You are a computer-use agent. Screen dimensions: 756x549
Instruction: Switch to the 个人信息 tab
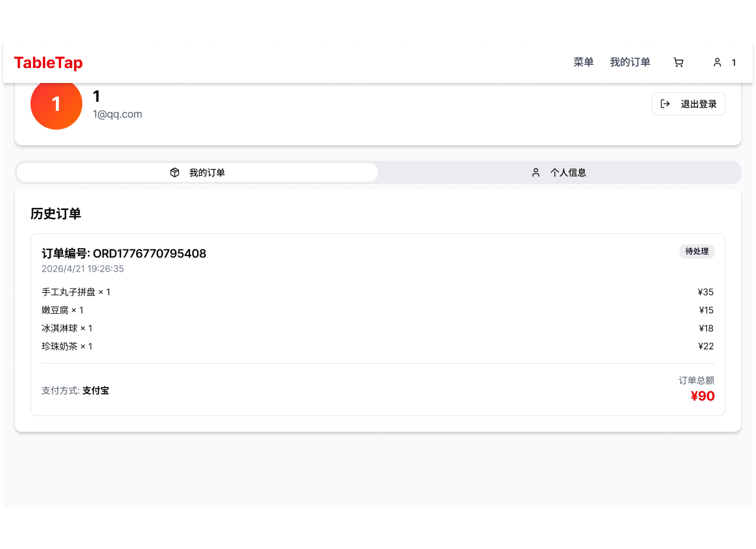[559, 172]
